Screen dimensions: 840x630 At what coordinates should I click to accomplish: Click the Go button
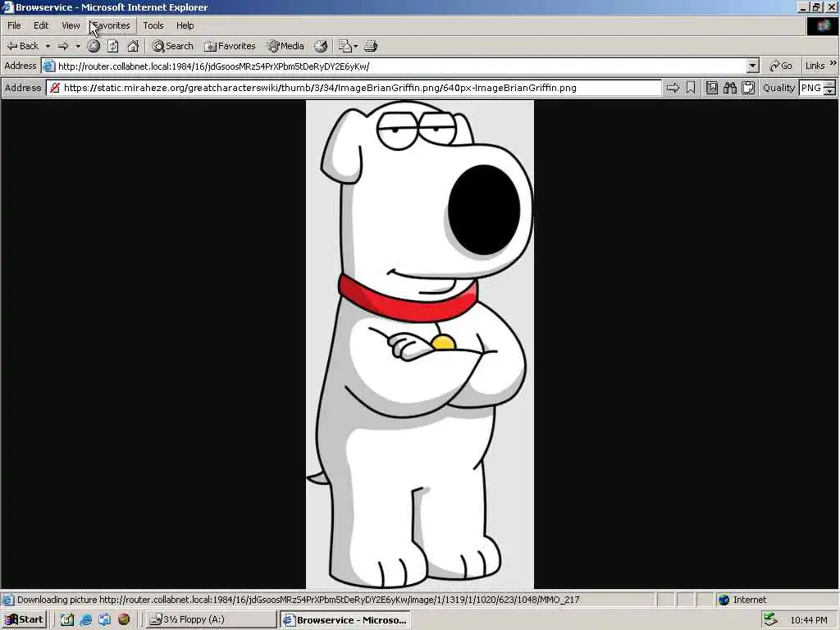(x=781, y=66)
